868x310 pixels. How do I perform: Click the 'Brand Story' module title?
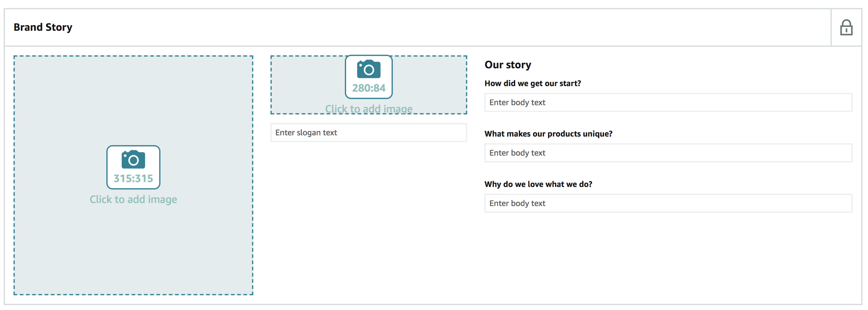(x=43, y=27)
